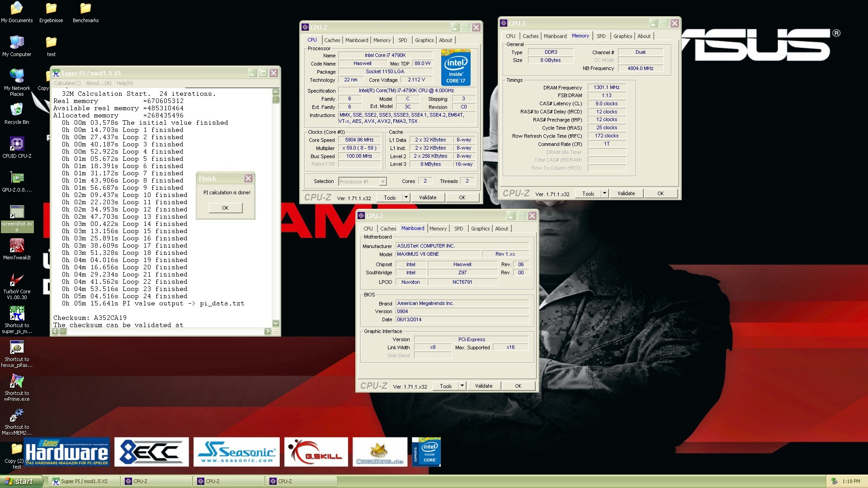Click Super PI horizontal scrollbar left arrow
868x488 pixels.
coord(55,331)
